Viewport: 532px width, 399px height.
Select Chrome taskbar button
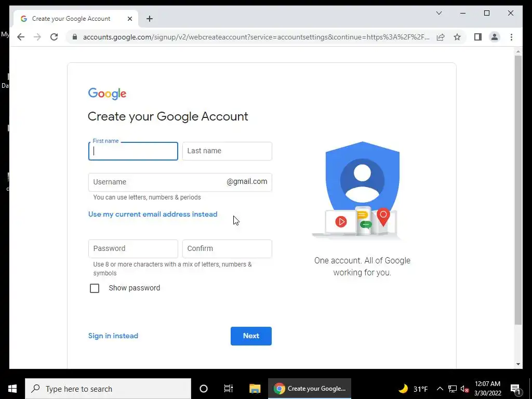[x=310, y=389]
